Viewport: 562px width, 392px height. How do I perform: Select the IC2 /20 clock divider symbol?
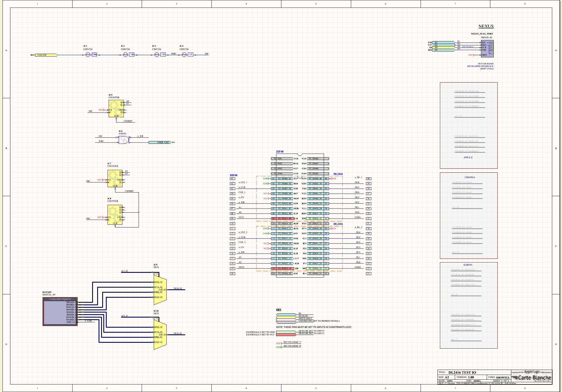click(x=129, y=55)
